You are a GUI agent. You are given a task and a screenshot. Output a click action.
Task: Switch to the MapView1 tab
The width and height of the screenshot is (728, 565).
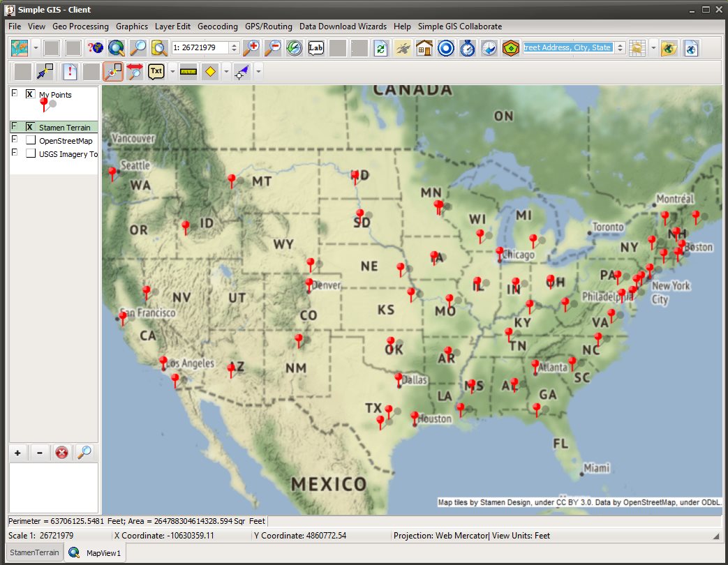point(95,552)
